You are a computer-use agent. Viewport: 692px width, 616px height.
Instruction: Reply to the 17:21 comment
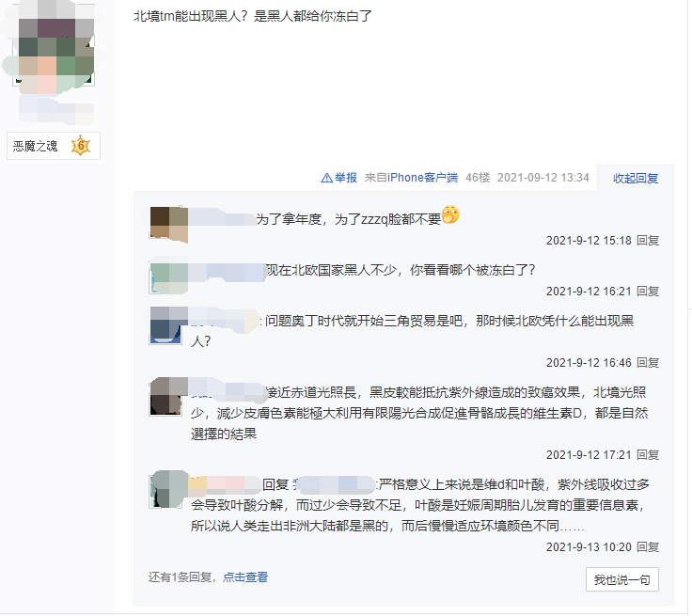pyautogui.click(x=648, y=455)
